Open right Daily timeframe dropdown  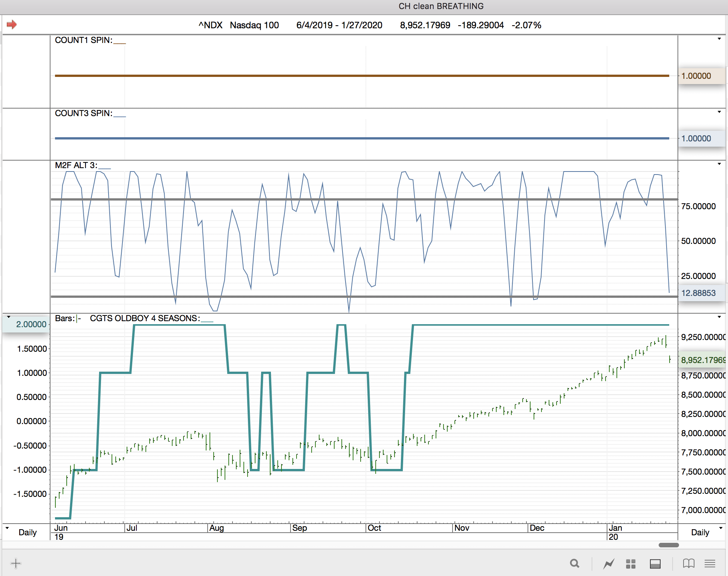pos(700,532)
